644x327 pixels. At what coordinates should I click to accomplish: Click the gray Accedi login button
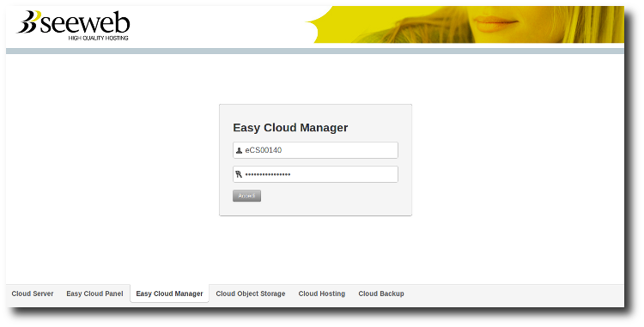(246, 196)
